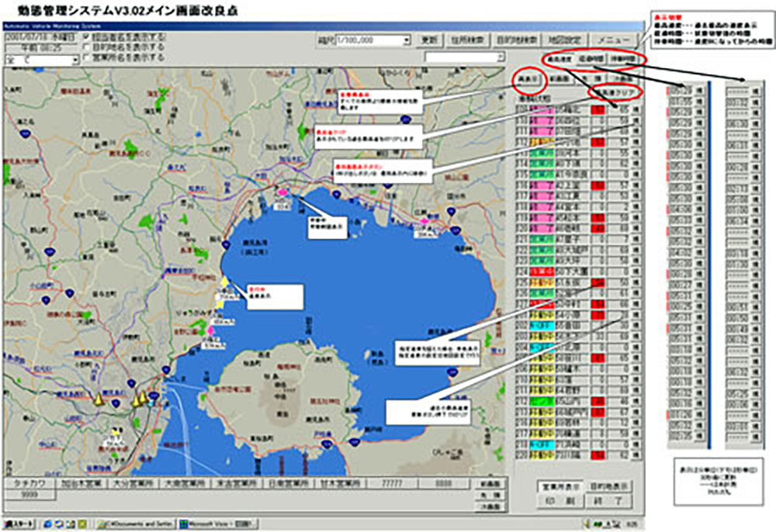The height and width of the screenshot is (532, 776).
Task: Open 住所検索 address search
Action: pyautogui.click(x=467, y=40)
